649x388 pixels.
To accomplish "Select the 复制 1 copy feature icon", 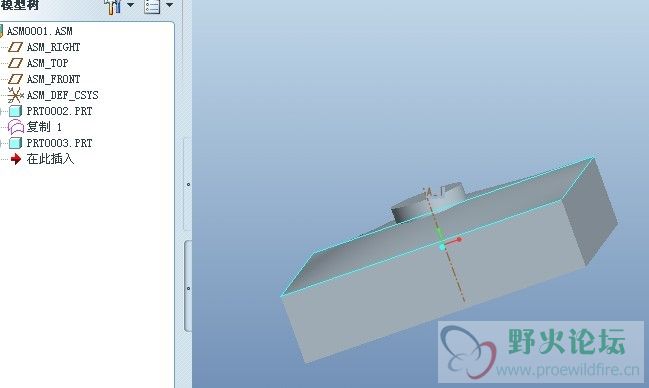I will point(16,127).
